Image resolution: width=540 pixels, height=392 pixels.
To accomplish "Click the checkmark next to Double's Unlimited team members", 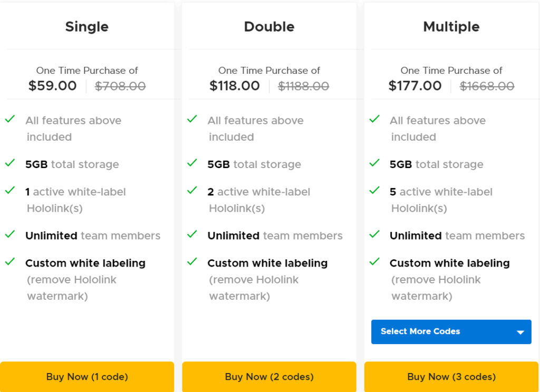I will (192, 235).
